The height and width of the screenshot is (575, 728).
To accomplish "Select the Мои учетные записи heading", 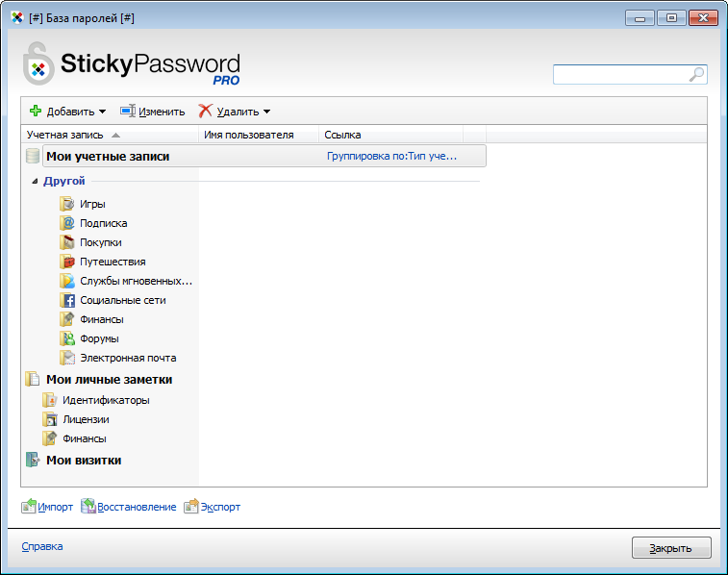I will 108,157.
